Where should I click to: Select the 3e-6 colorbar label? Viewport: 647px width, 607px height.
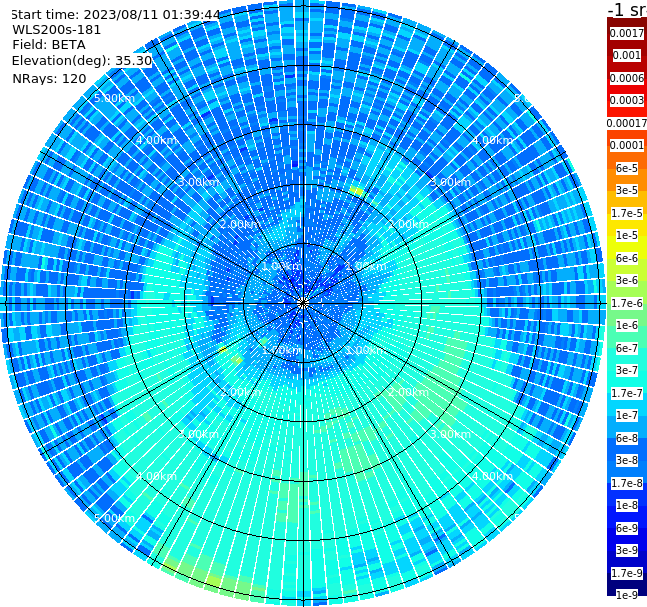point(627,280)
